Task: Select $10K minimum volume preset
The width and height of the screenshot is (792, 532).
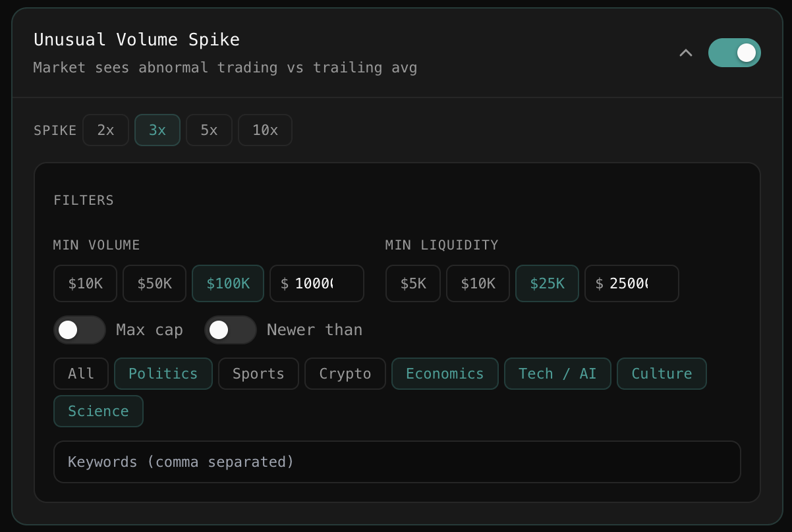Action: [85, 284]
